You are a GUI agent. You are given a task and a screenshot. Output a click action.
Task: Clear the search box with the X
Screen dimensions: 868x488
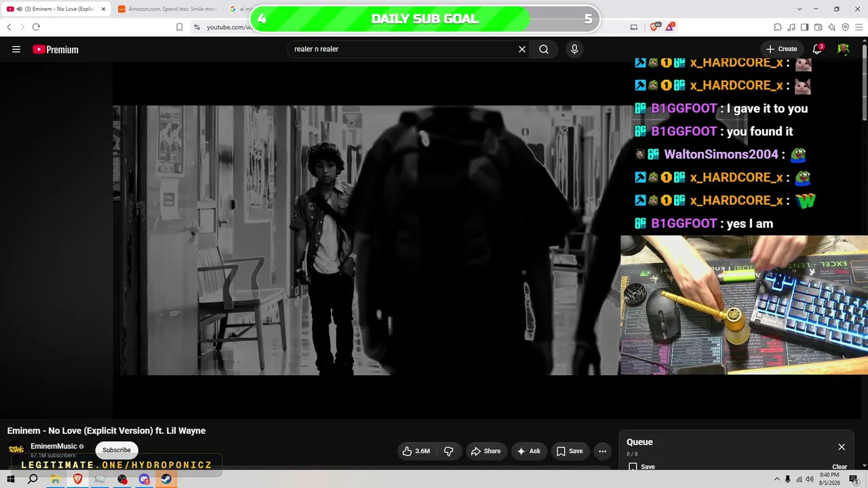click(522, 49)
